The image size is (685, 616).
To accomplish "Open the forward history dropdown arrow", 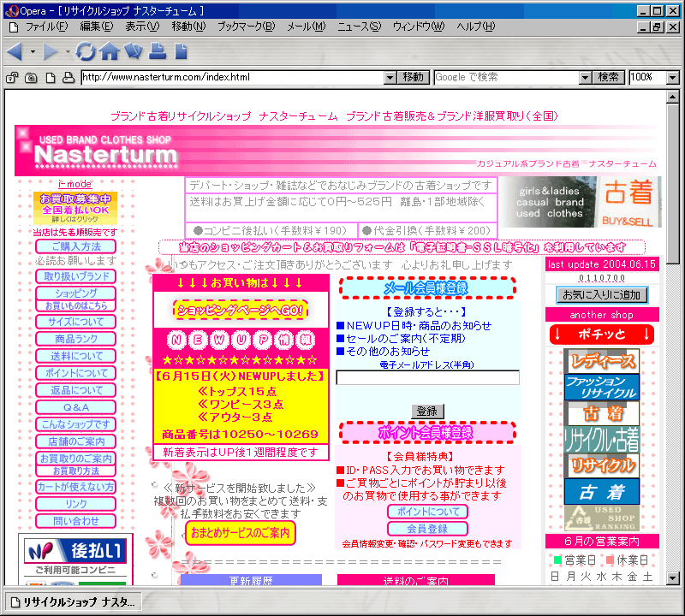I will 68,52.
